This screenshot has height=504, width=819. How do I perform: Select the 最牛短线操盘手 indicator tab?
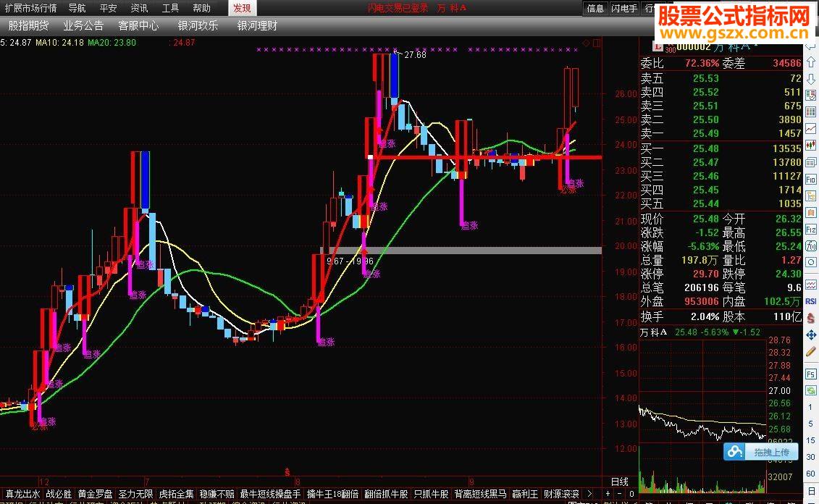point(271,494)
